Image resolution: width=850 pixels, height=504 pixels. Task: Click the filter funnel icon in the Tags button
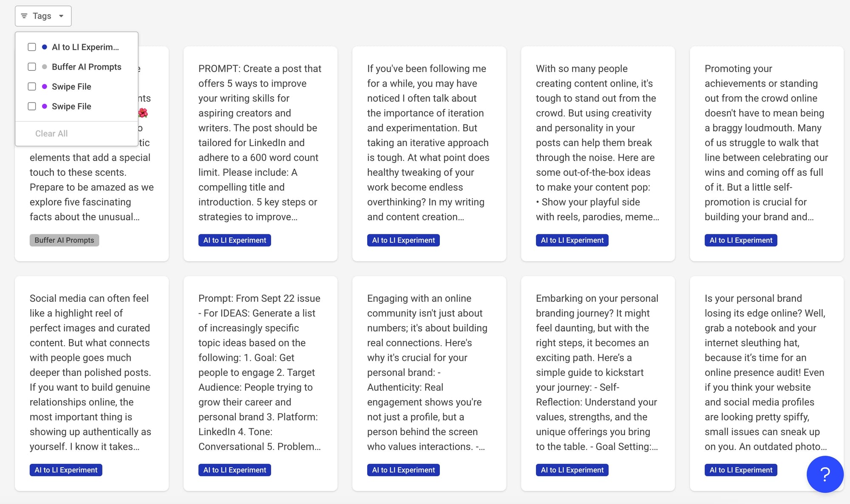[24, 16]
